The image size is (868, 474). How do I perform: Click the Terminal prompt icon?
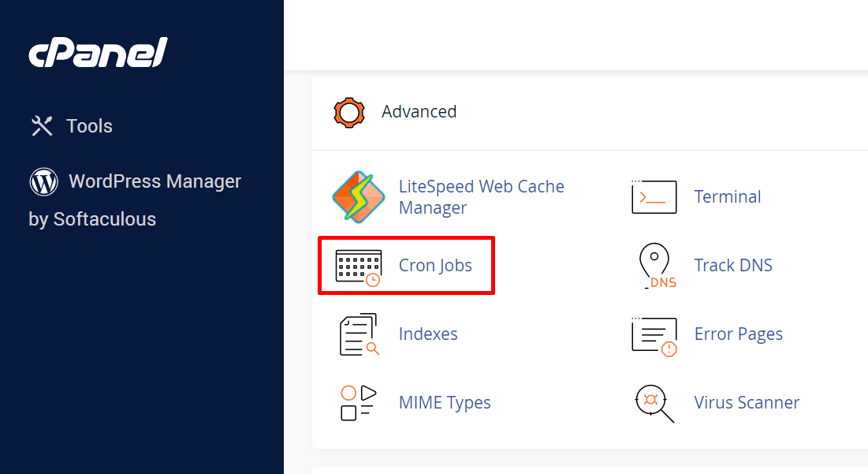[x=654, y=196]
